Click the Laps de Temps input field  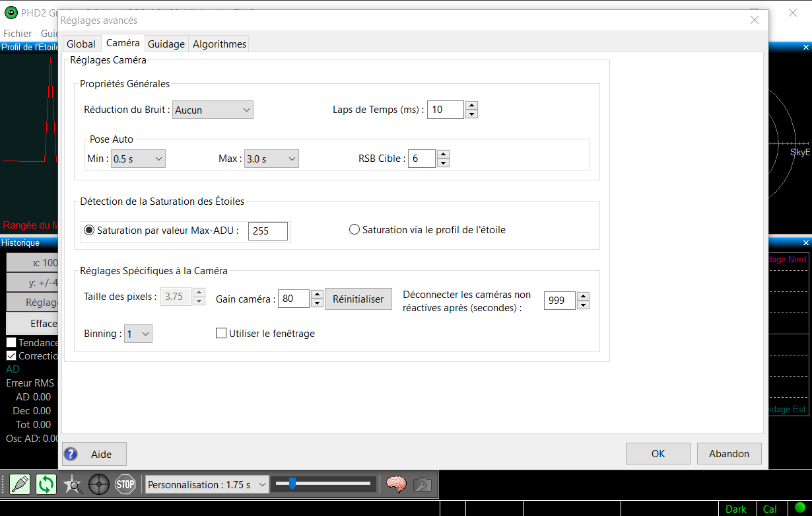(446, 110)
